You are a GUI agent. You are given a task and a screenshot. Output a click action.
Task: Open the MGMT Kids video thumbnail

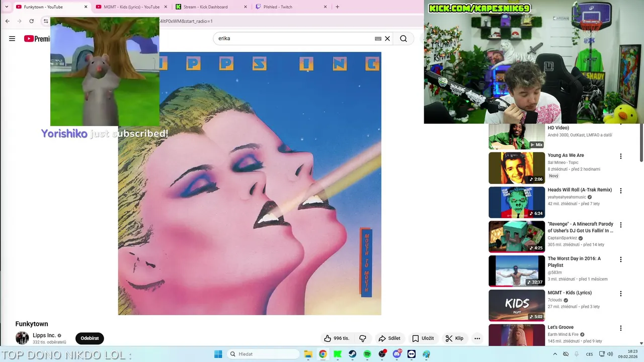(517, 305)
